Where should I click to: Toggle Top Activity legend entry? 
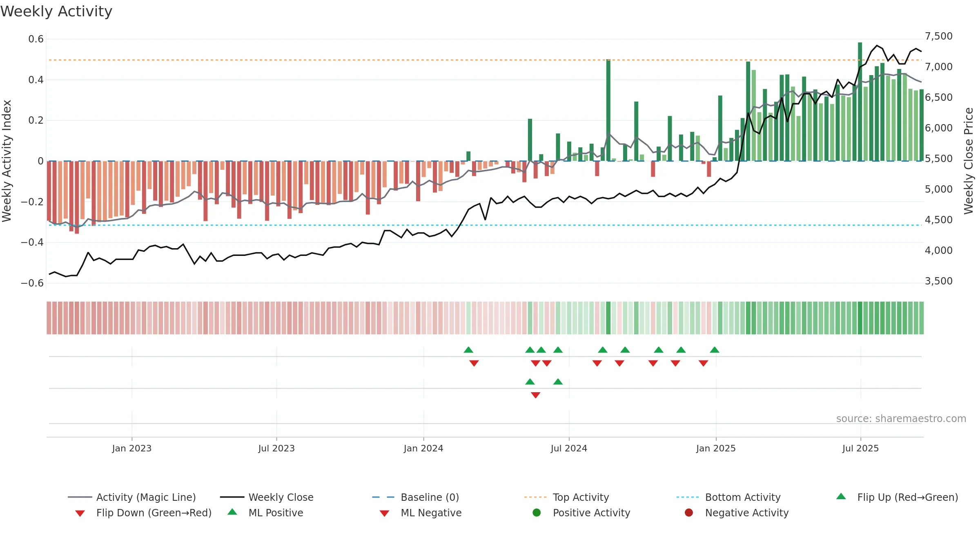coord(567,497)
